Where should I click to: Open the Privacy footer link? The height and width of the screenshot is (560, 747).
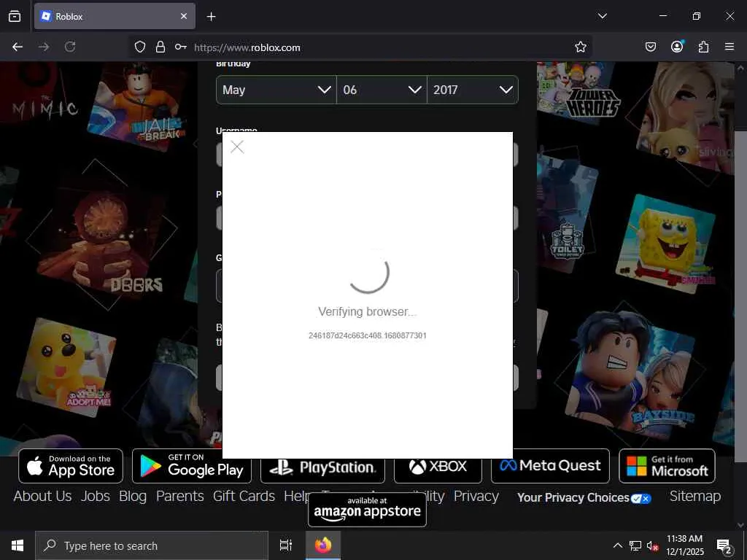click(476, 496)
